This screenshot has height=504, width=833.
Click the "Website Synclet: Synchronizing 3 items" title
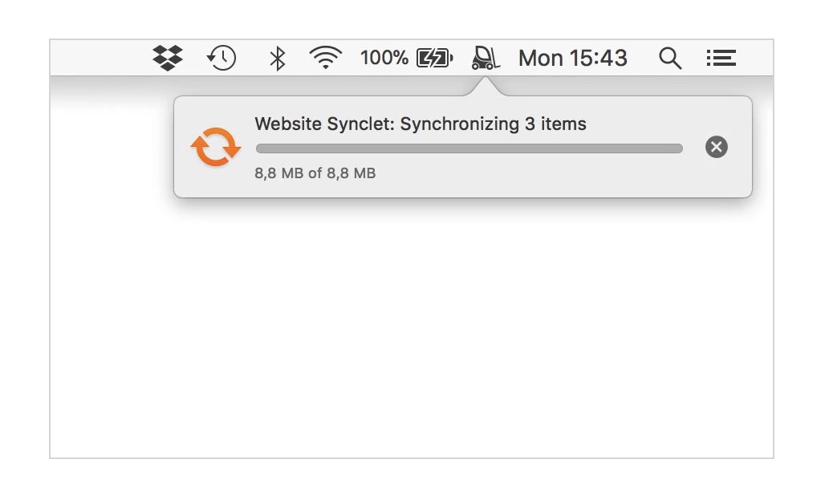[421, 124]
